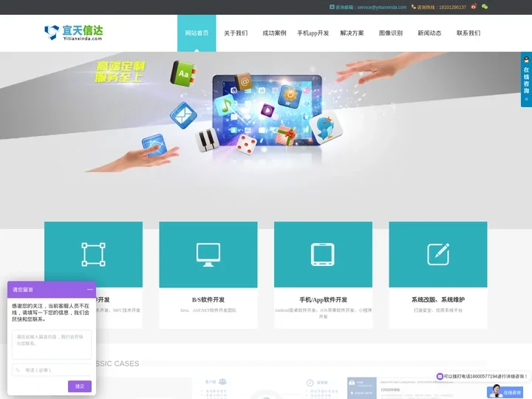Open 关于我们 navigation item

236,33
